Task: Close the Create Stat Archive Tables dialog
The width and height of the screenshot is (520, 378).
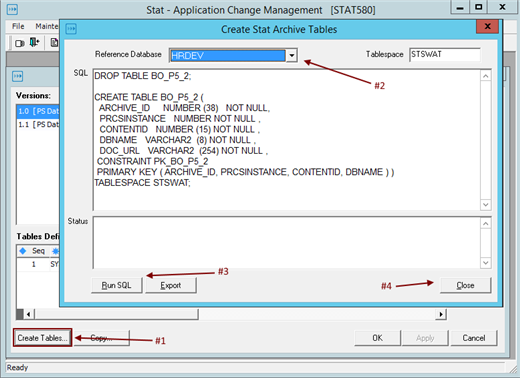Action: click(x=465, y=285)
